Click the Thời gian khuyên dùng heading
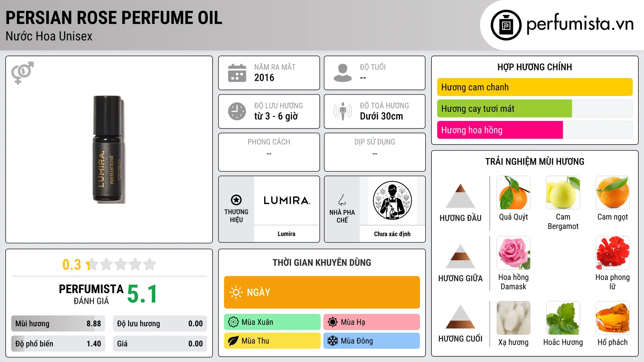This screenshot has width=644, height=362. pyautogui.click(x=322, y=262)
